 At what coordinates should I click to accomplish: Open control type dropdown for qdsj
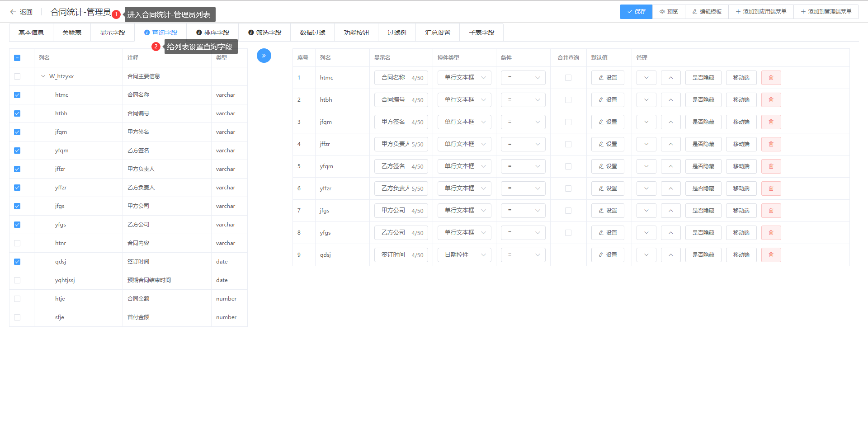[464, 255]
